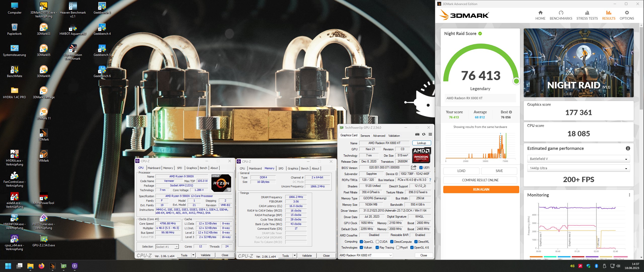Open the Papierkorb recycle bin
This screenshot has height=272, width=644.
(x=15, y=29)
